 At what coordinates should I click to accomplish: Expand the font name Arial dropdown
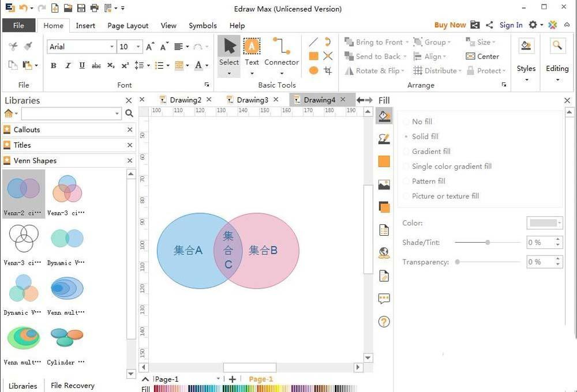(112, 47)
